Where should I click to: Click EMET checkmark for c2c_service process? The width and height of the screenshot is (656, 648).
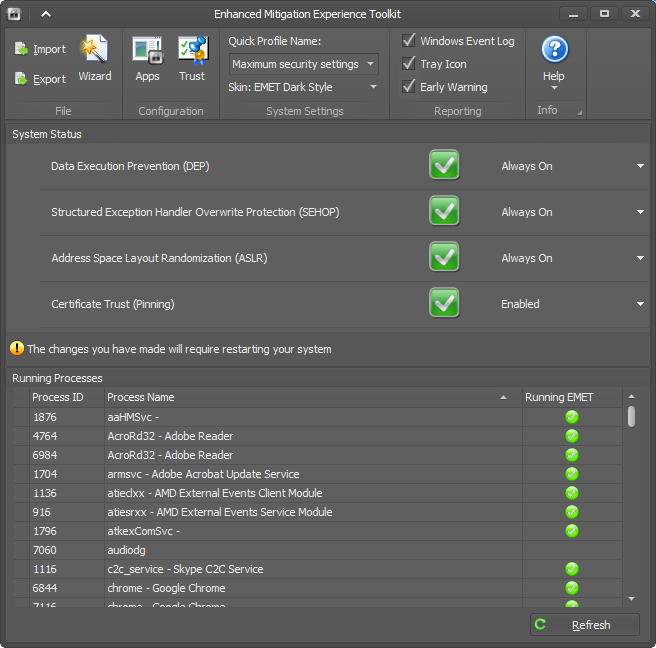click(x=571, y=569)
